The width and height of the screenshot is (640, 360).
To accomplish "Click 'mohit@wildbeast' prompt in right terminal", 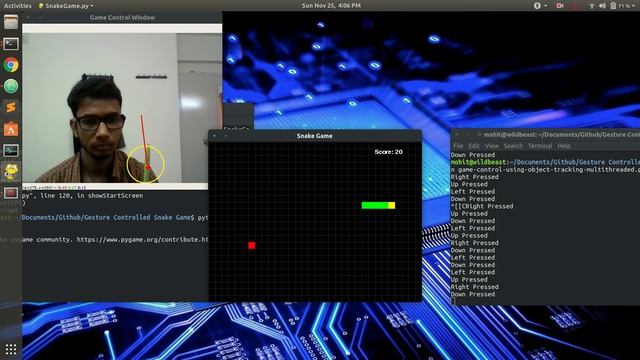I will (x=478, y=162).
